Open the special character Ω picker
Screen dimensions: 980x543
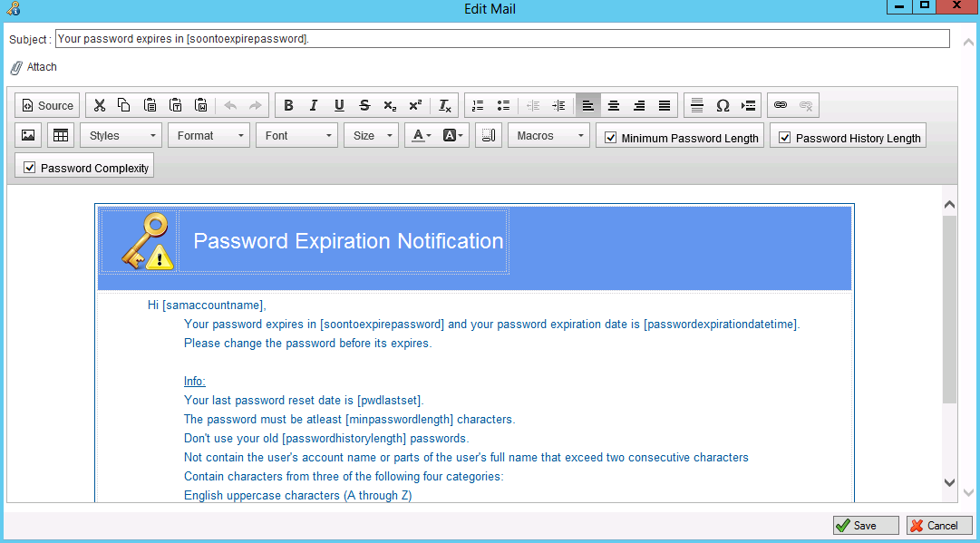[723, 105]
